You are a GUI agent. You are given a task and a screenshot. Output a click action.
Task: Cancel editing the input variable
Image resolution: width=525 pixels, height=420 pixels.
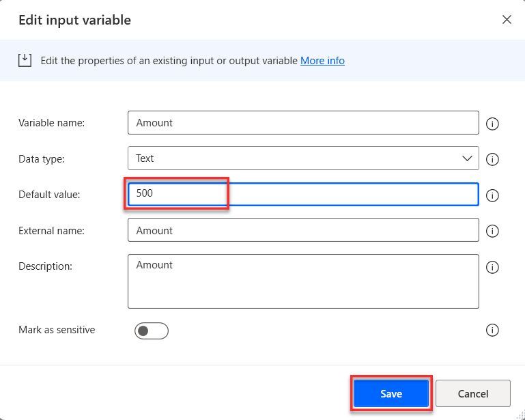pos(473,393)
